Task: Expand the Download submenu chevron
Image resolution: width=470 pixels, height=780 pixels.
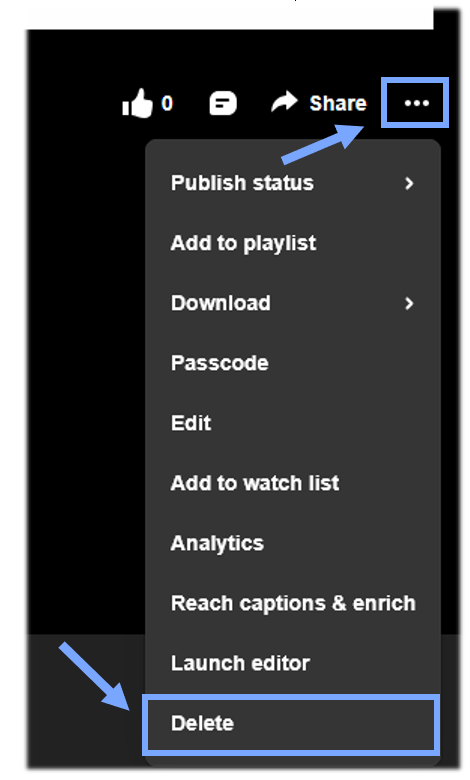Action: point(409,303)
